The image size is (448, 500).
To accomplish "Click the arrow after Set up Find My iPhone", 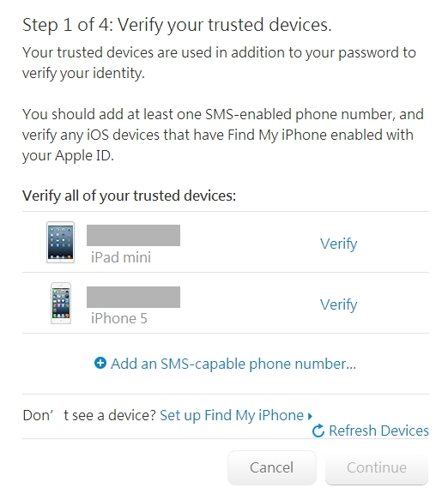I will (310, 416).
